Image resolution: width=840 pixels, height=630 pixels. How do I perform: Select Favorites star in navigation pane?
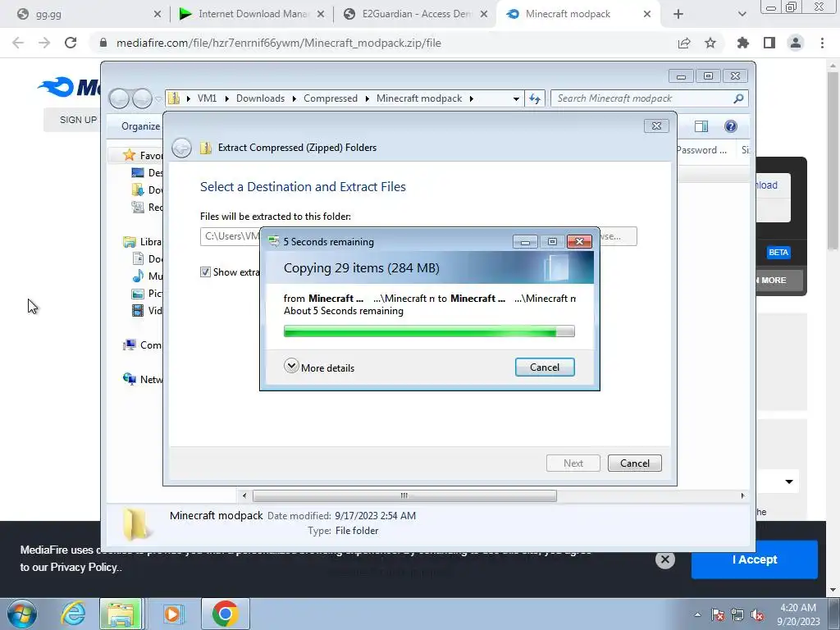(x=129, y=155)
